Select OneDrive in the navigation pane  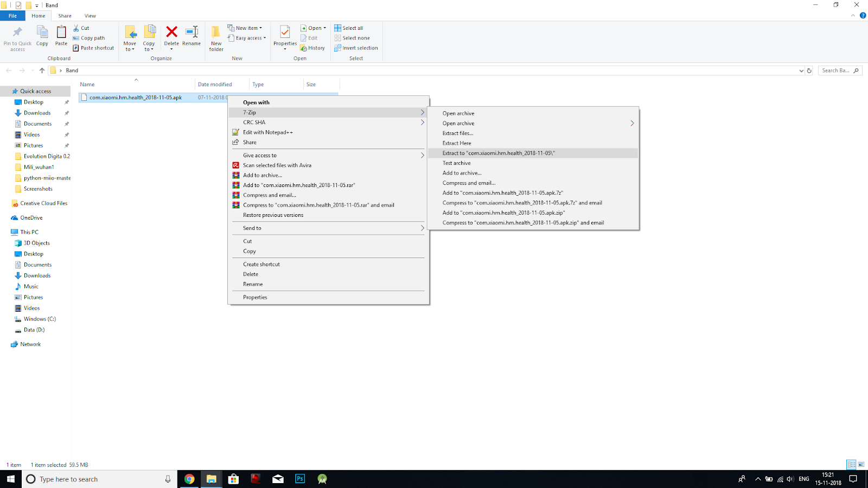pyautogui.click(x=27, y=218)
